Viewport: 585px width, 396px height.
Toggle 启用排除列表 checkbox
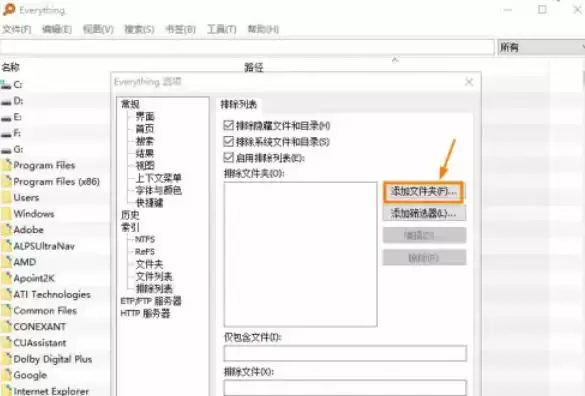pos(228,158)
